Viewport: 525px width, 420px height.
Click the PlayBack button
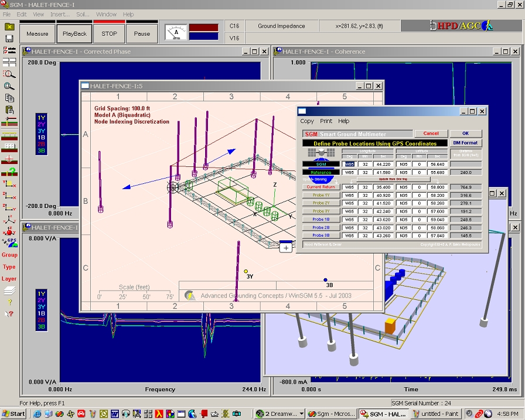pyautogui.click(x=74, y=34)
